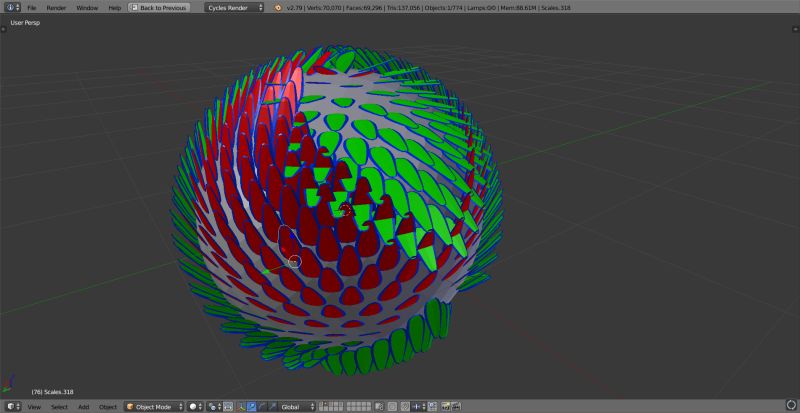Click the circular status icon at bottom right

pyautogui.click(x=792, y=406)
